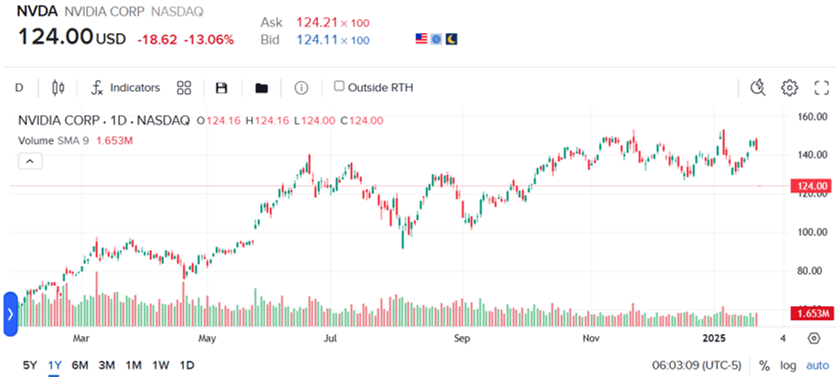
Task: Open quick search magnifier icon
Action: click(758, 87)
